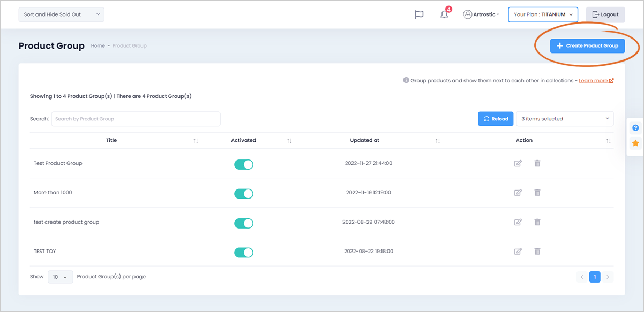Screen dimensions: 644x312
Task: Open the Learn more link
Action: pyautogui.click(x=596, y=81)
